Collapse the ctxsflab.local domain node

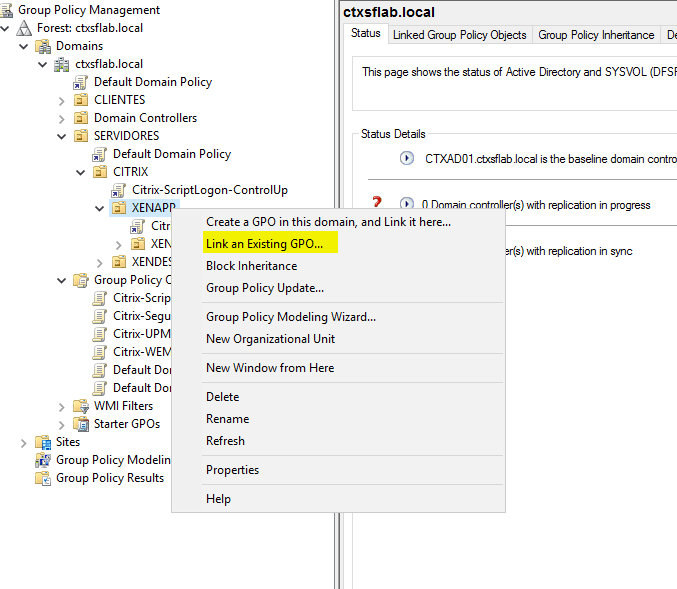pos(43,65)
